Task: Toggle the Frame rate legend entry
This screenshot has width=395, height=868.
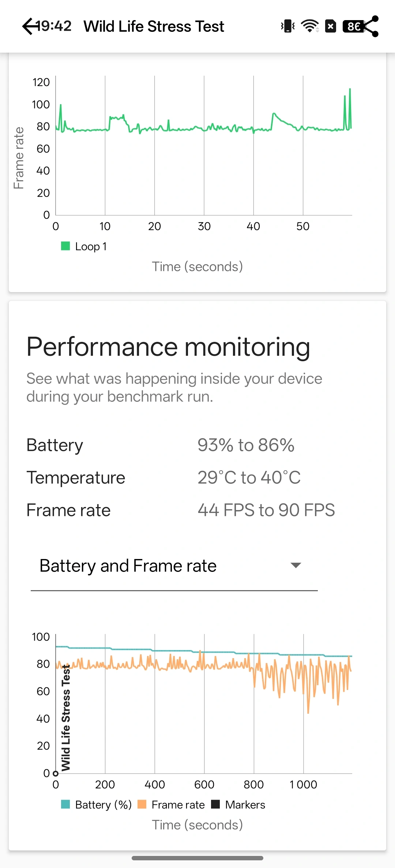Action: (171, 805)
